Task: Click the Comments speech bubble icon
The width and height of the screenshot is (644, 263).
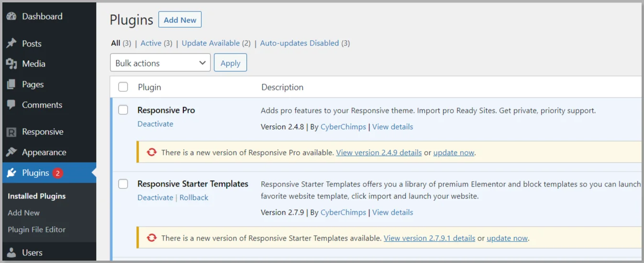Action: [x=11, y=105]
